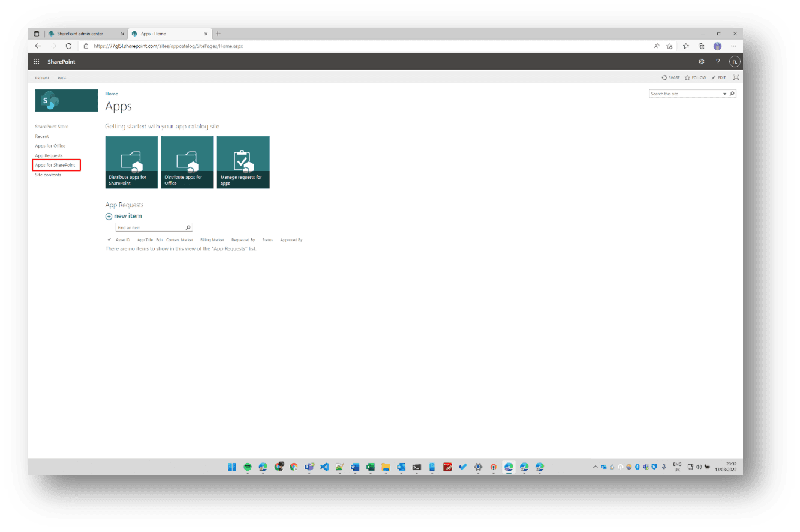Screen dimensions: 800x532
Task: Open a new browser tab
Action: [218, 34]
